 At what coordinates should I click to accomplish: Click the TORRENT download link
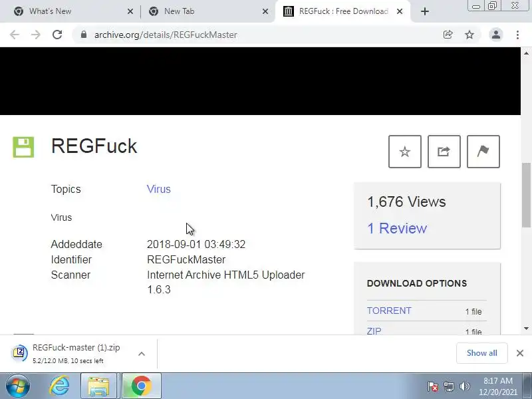(389, 311)
